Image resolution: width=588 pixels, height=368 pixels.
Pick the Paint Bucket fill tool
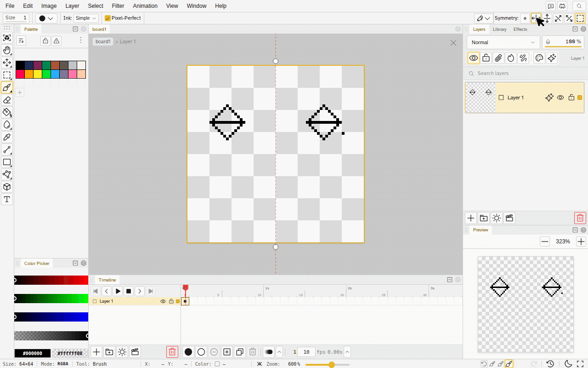point(7,112)
